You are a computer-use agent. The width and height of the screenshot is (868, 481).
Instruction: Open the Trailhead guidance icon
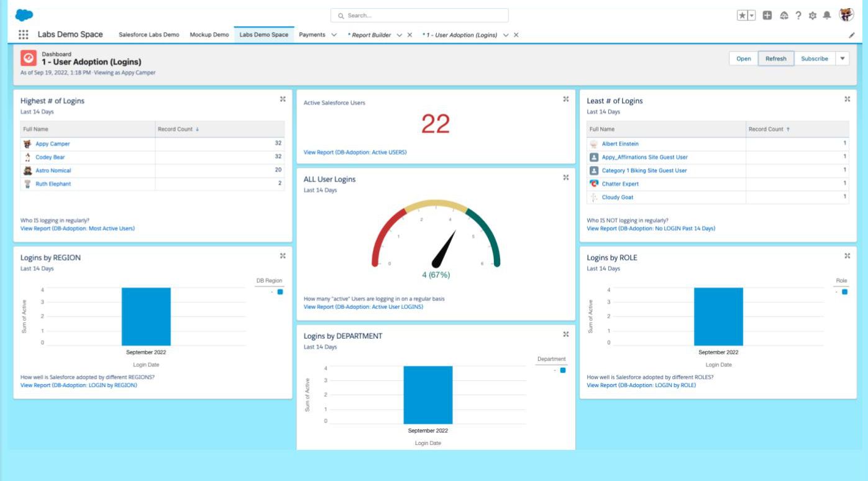[x=784, y=15]
